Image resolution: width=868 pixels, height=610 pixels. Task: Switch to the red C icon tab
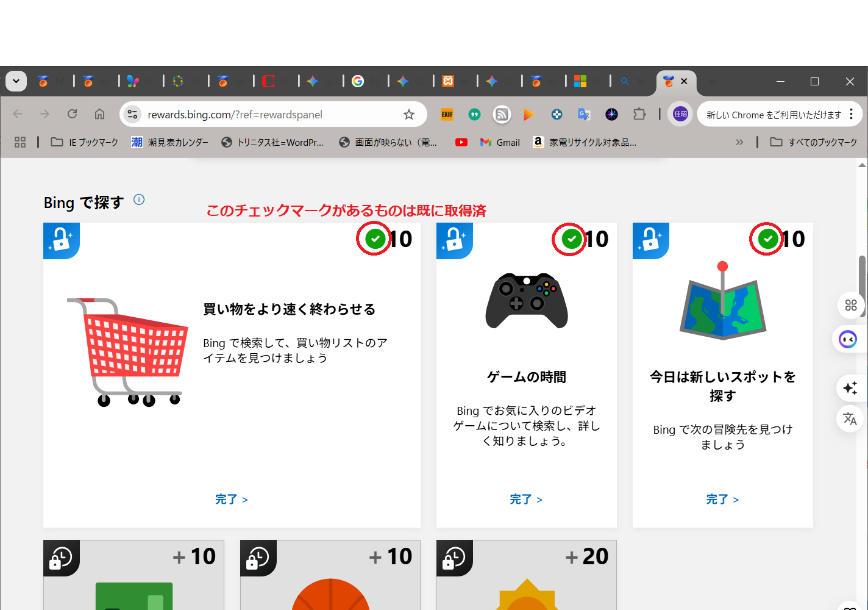[268, 81]
